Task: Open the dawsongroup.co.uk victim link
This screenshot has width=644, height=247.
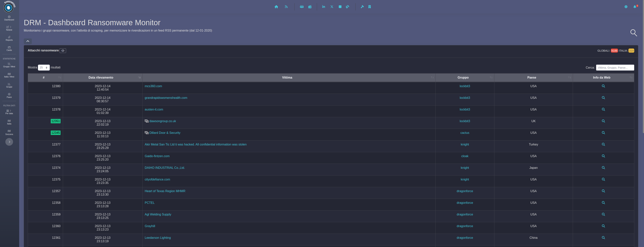Action: [162, 121]
